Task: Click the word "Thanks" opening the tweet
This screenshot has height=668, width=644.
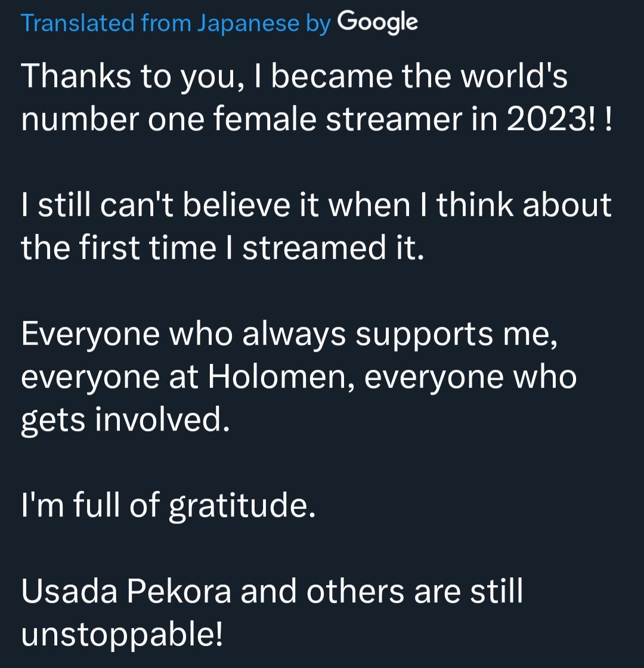Action: coord(76,76)
